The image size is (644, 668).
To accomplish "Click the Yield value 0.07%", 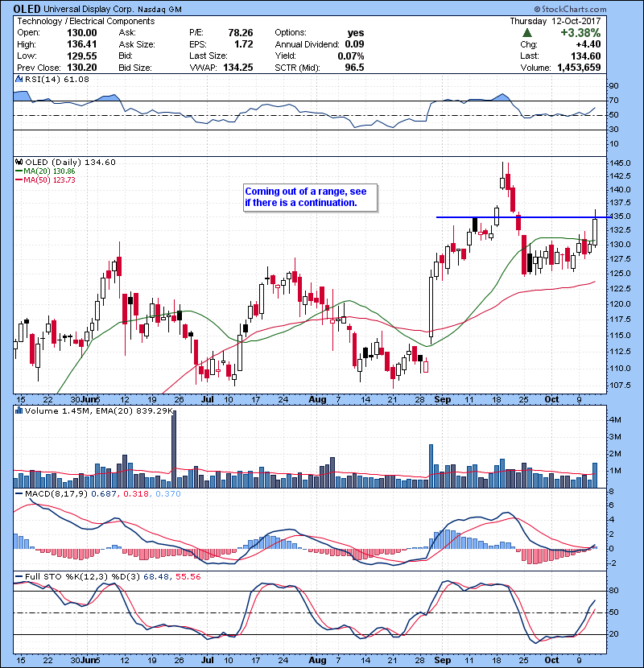I will [351, 56].
